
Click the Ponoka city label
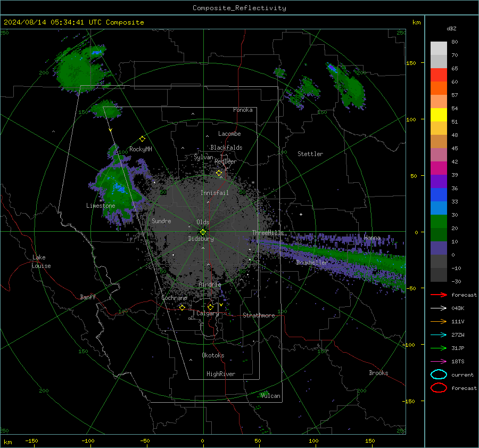click(x=243, y=110)
